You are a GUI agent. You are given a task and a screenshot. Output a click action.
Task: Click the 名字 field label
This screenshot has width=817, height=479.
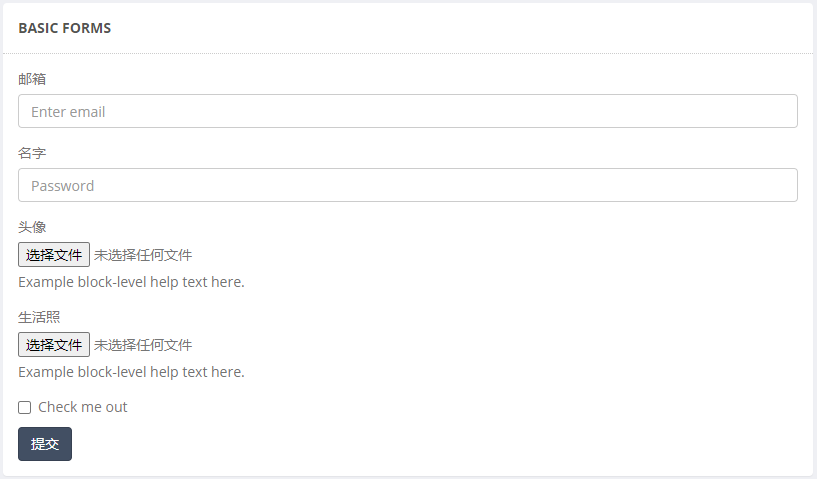tap(32, 153)
